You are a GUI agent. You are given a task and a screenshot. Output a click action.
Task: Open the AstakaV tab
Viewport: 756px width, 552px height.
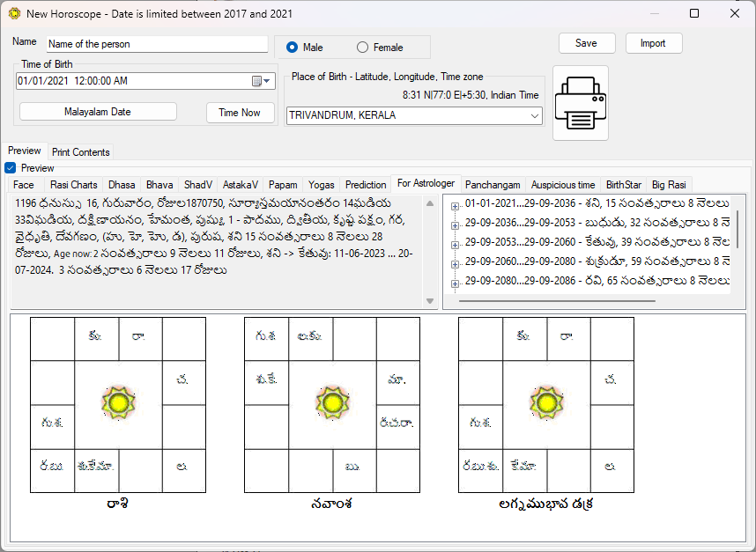pos(241,185)
